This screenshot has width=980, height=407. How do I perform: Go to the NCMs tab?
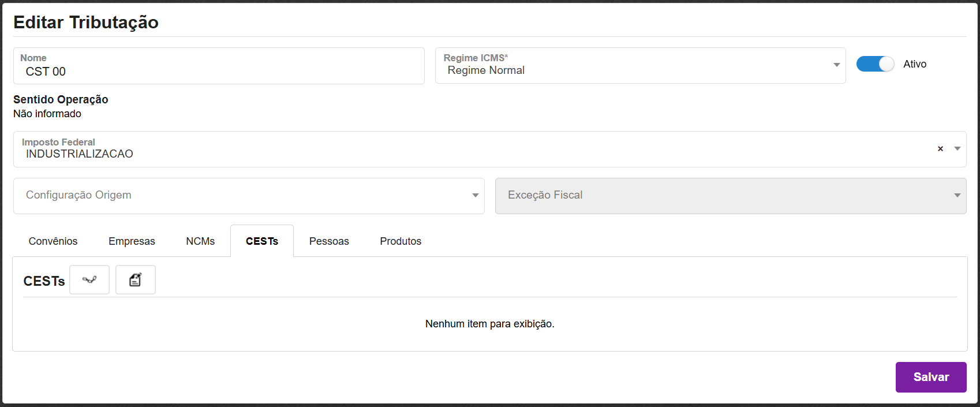click(x=200, y=241)
